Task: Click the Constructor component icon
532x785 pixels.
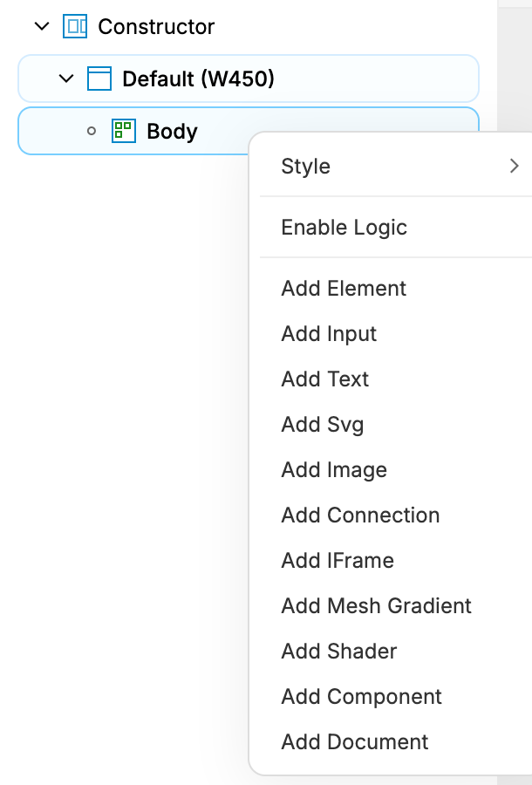Action: tap(75, 26)
